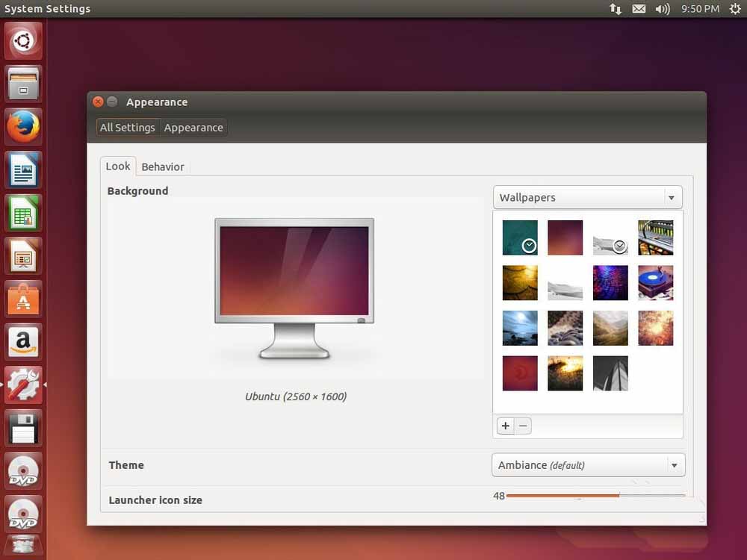
Task: Select the red Ubuntu logo wallpaper
Action: (520, 373)
